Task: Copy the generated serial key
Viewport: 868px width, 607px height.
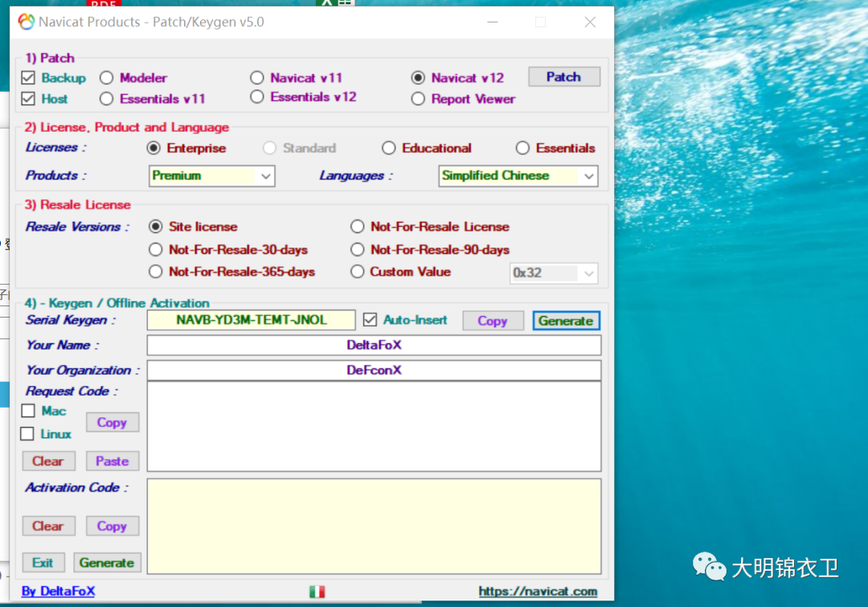Action: coord(493,321)
